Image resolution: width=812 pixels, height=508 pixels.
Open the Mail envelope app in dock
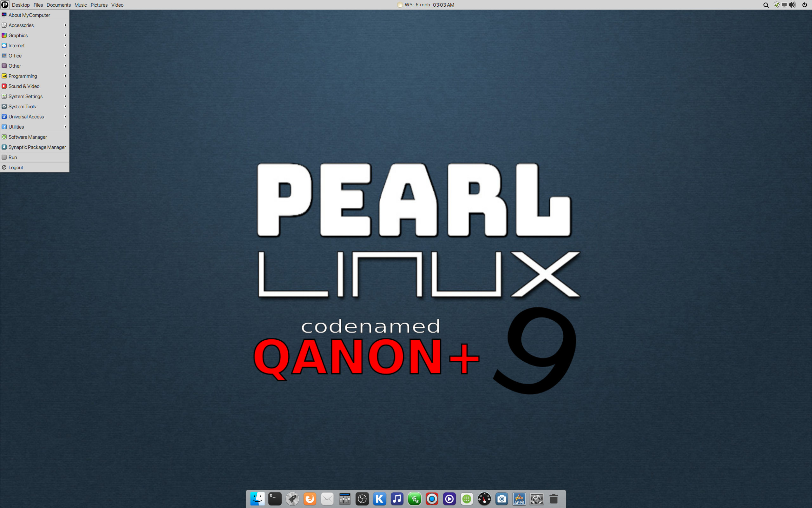click(x=327, y=499)
